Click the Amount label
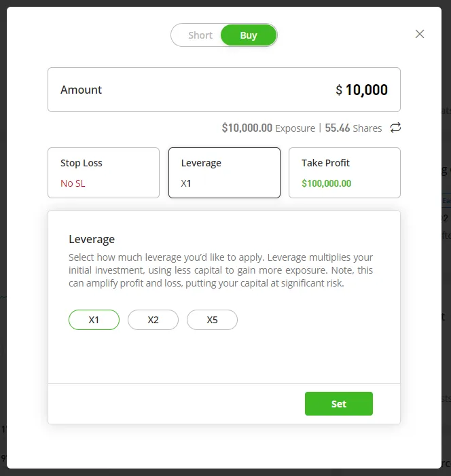451x476 pixels. pyautogui.click(x=81, y=90)
